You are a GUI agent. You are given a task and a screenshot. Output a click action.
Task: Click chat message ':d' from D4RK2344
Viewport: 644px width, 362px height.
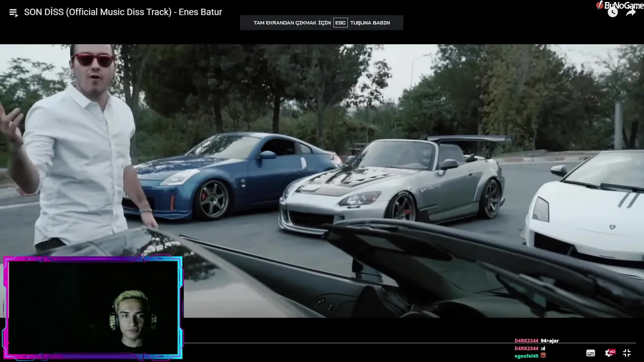coord(543,348)
